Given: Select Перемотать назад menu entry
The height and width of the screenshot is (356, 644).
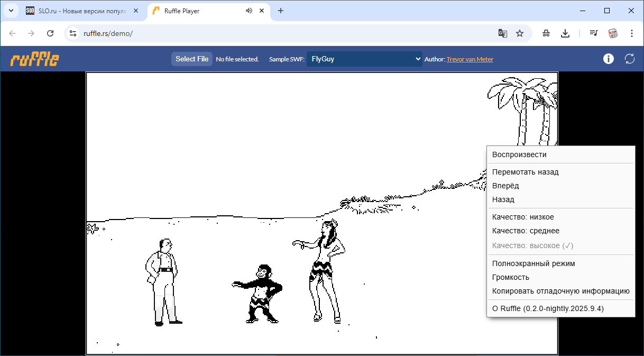Looking at the screenshot, I should click(x=560, y=172).
